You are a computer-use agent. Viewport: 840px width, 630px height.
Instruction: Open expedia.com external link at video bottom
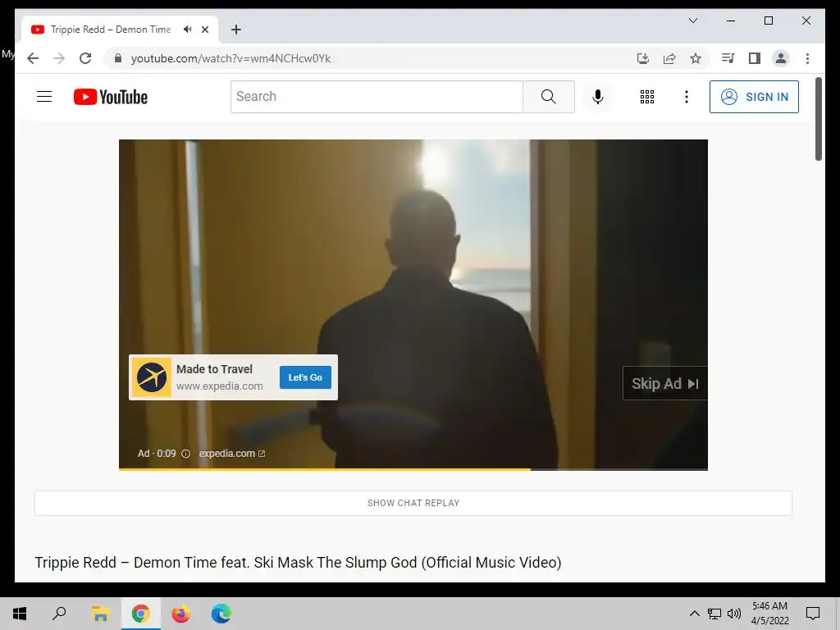pos(232,453)
